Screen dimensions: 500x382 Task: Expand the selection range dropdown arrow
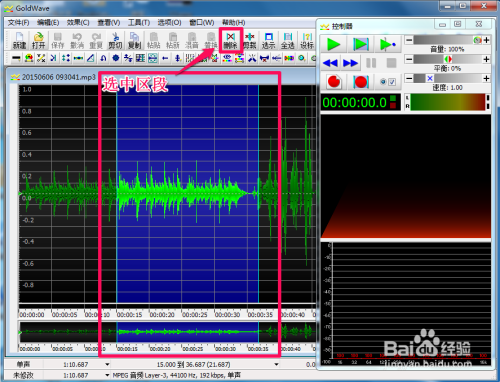pos(276,364)
